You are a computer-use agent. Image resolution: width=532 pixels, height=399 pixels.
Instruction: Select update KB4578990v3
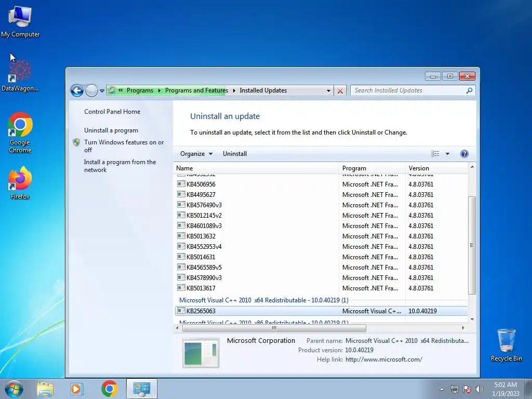[x=321, y=278]
